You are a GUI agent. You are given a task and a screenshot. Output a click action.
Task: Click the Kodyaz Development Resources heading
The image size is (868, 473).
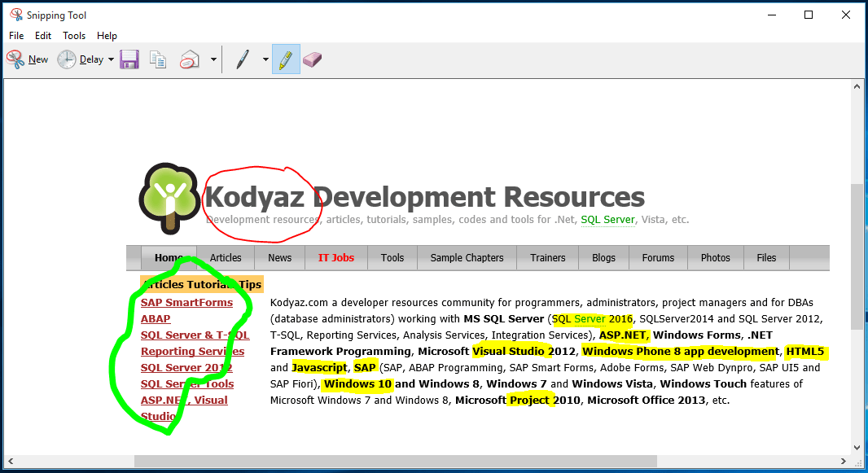[425, 197]
